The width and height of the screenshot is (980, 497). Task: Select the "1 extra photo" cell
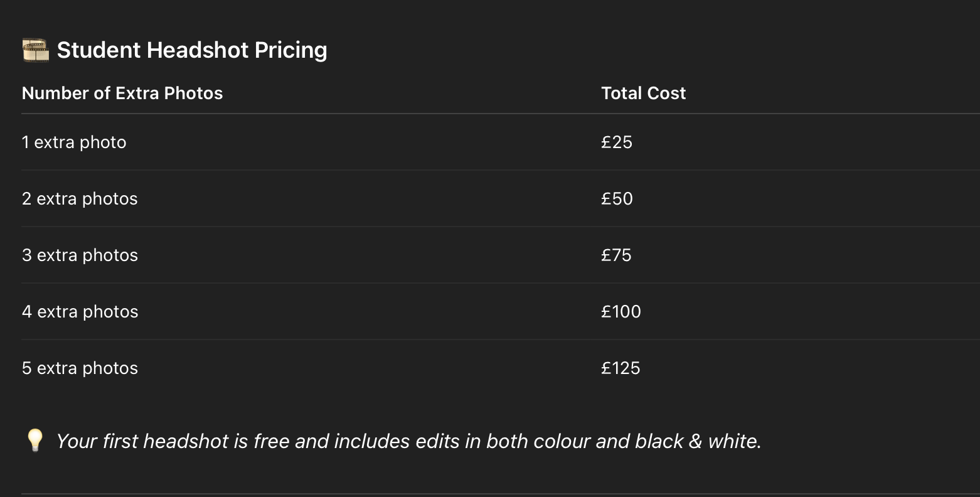coord(74,142)
